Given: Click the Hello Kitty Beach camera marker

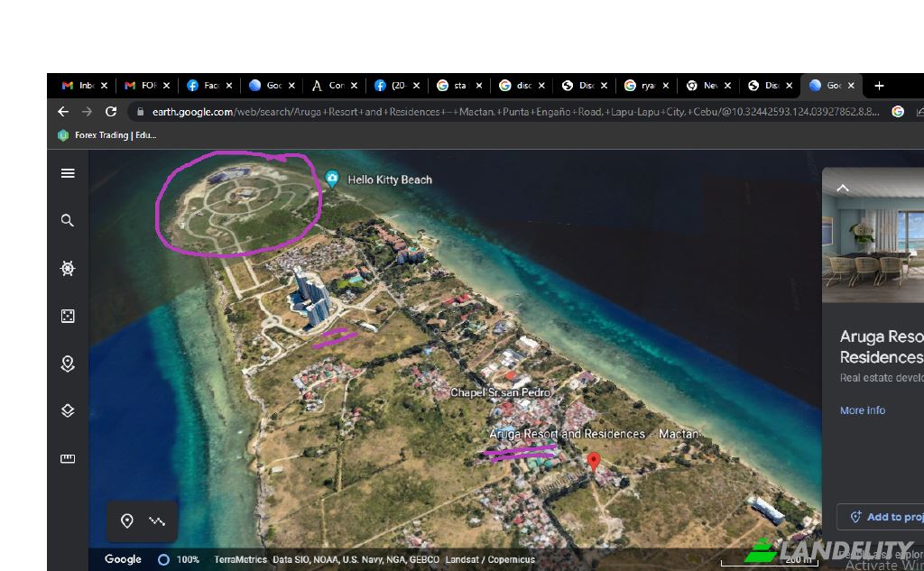Looking at the screenshot, I should click(332, 180).
